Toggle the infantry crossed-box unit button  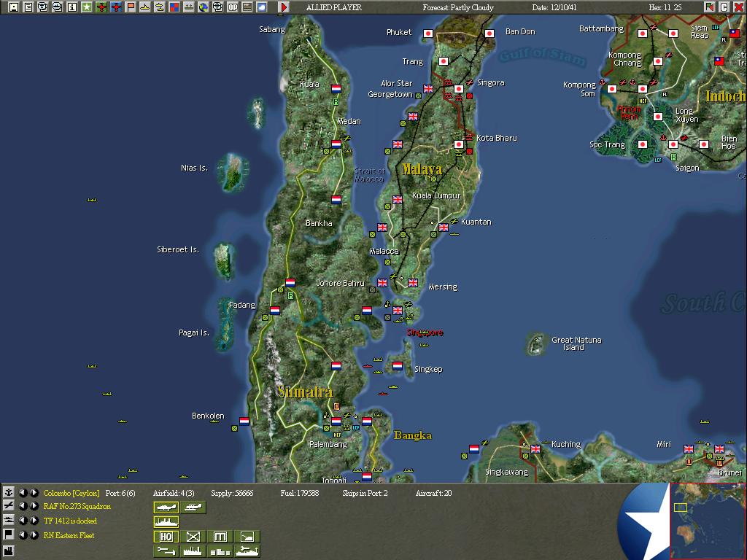click(x=193, y=537)
